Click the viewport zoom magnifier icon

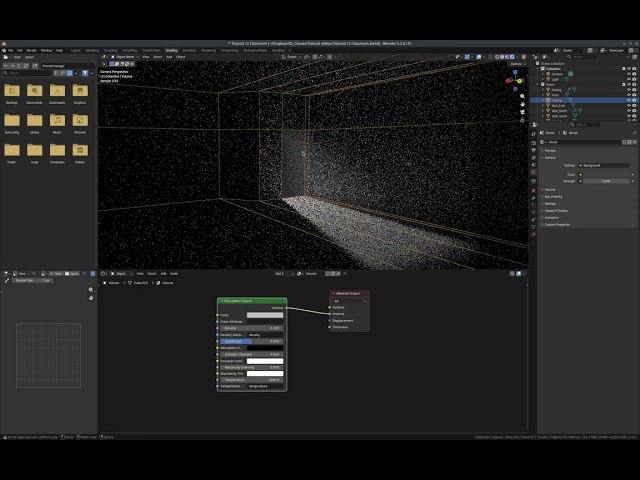(x=522, y=96)
